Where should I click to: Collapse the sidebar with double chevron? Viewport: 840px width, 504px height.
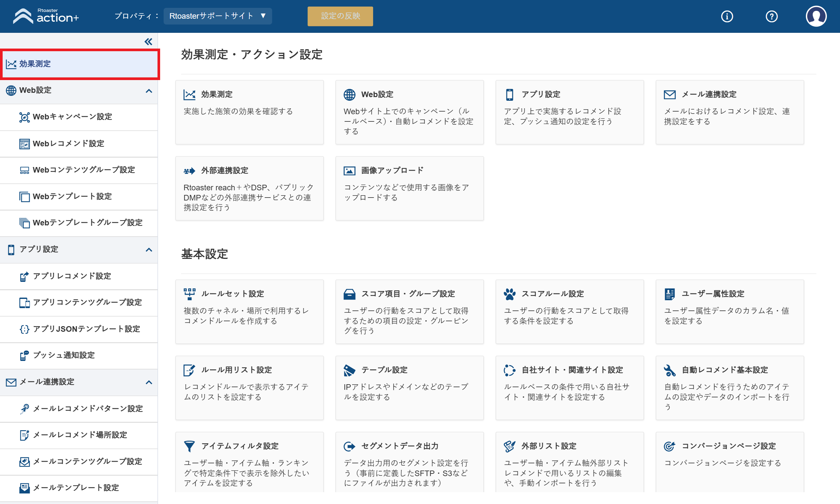[148, 42]
